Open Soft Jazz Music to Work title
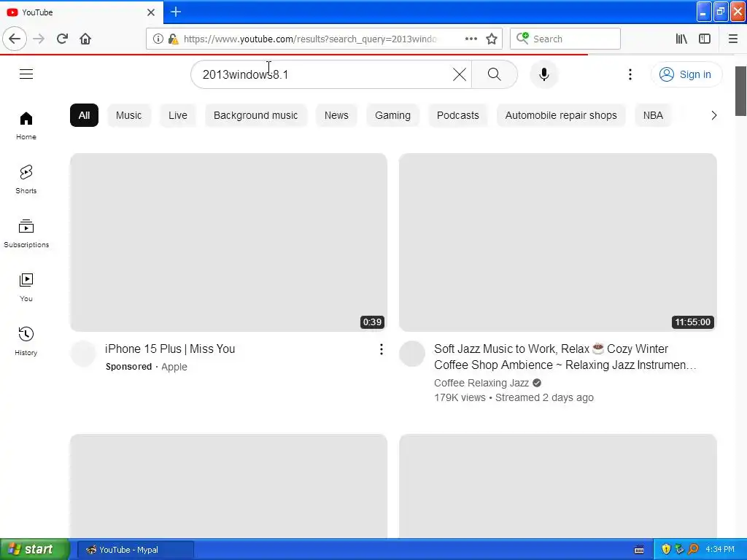 (565, 357)
